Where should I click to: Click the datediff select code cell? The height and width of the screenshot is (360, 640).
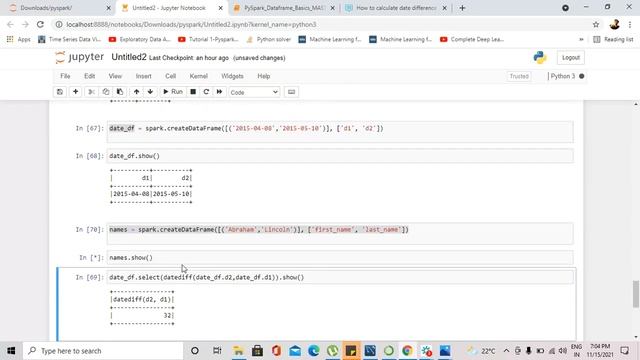340,277
